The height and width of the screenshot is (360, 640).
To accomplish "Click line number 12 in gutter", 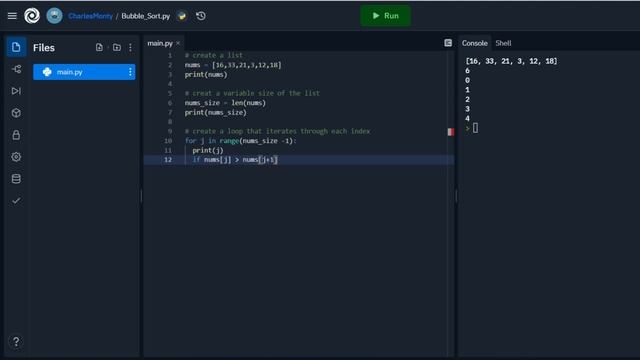I will tap(168, 160).
